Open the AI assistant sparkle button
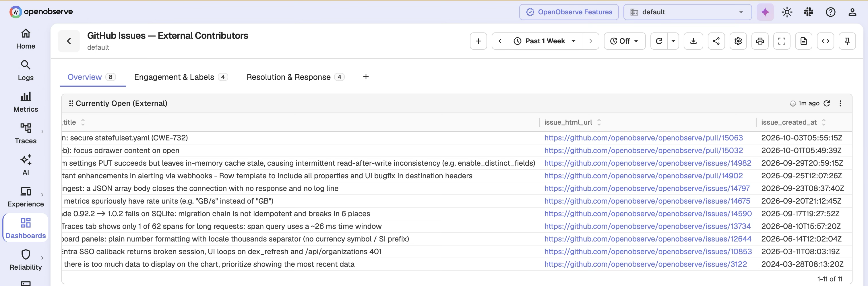The width and height of the screenshot is (868, 286). (x=765, y=12)
